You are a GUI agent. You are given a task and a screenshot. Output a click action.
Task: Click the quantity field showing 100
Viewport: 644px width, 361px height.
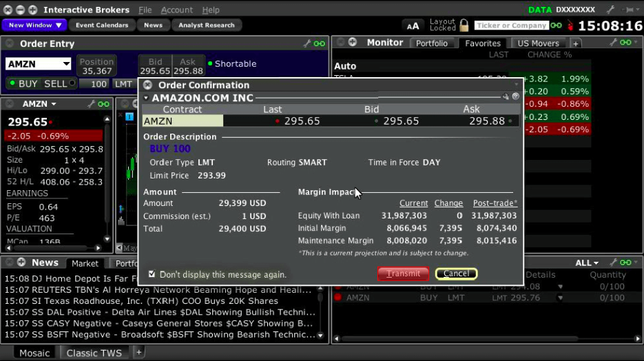point(94,84)
